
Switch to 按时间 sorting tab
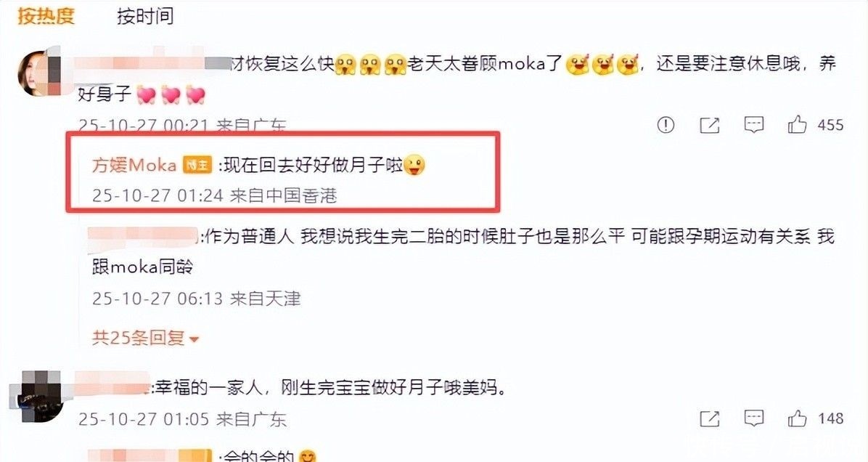coord(145,16)
